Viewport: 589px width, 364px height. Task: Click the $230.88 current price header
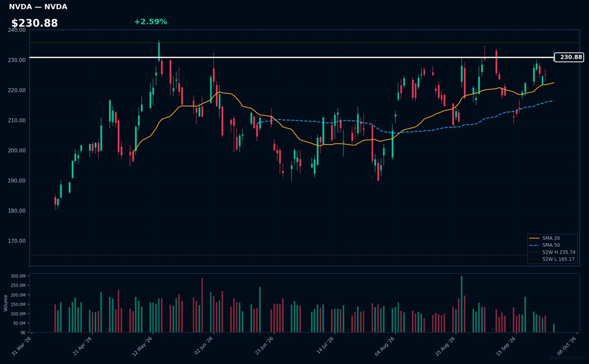click(34, 23)
